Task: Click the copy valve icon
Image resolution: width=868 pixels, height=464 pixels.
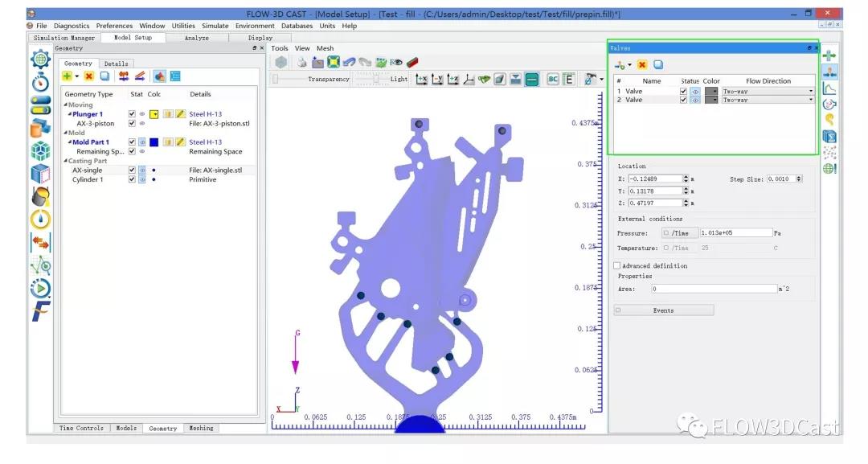Action: 657,64
